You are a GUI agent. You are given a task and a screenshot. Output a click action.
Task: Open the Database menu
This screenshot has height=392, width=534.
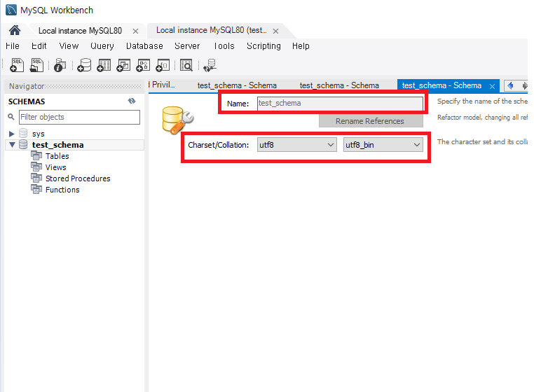[x=144, y=46]
